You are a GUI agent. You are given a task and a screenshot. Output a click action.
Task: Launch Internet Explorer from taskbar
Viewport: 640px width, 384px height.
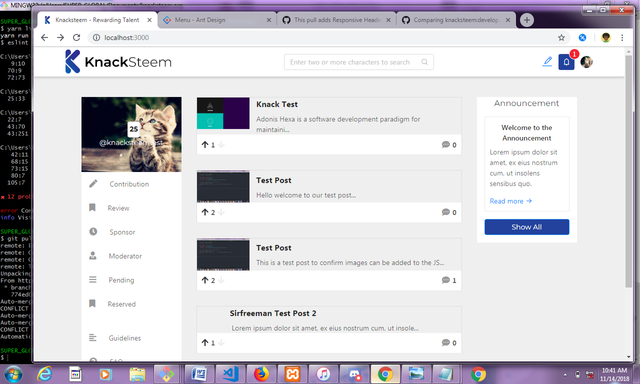[44, 374]
